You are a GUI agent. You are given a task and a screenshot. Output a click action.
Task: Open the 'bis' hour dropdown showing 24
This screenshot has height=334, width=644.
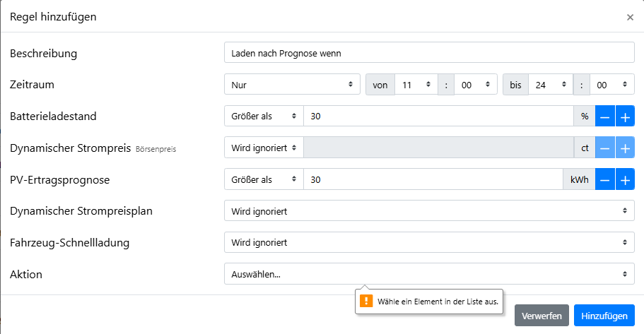[551, 85]
